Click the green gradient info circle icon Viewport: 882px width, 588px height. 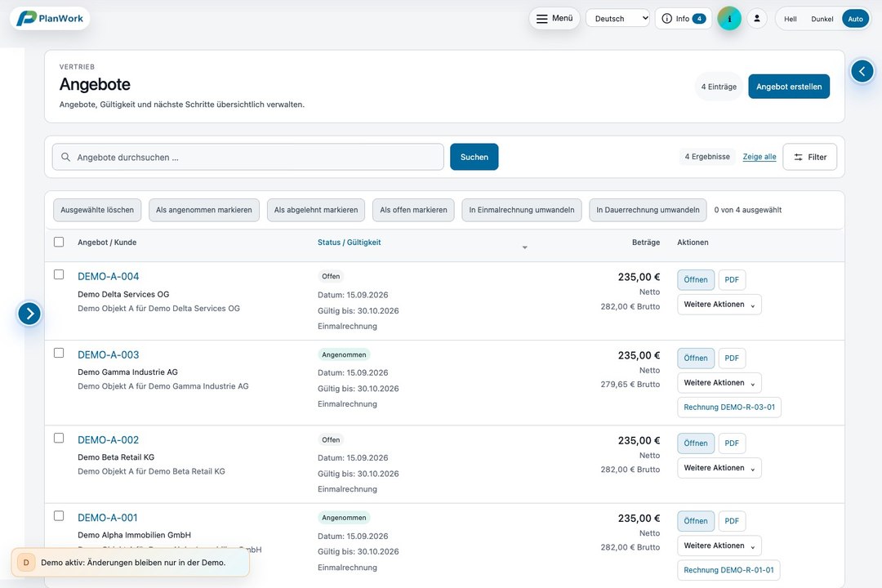coord(729,19)
